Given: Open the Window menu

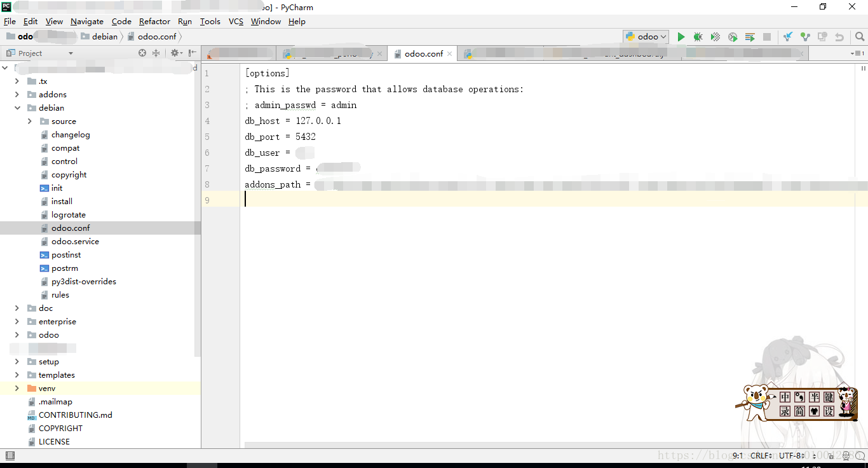Looking at the screenshot, I should coord(266,21).
